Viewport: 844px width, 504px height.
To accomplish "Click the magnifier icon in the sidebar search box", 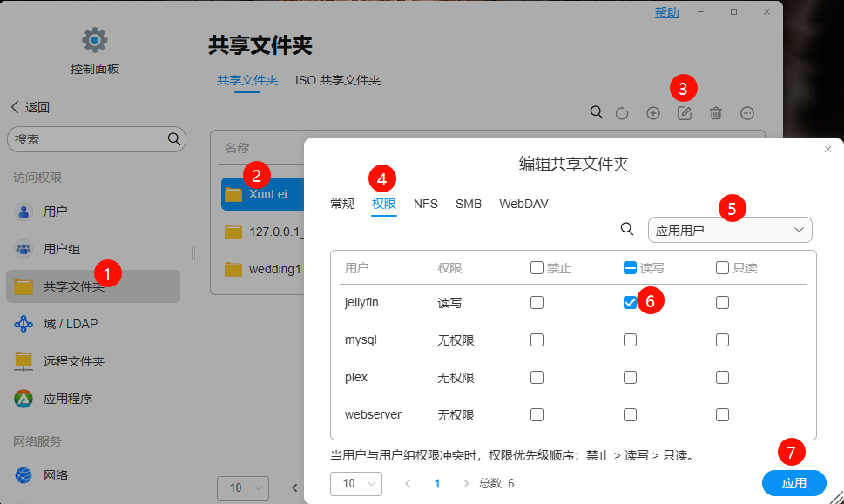I will (174, 139).
